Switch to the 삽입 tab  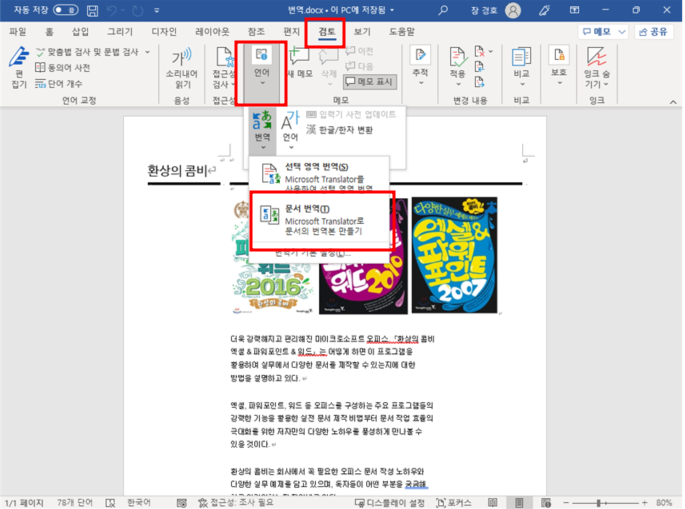(80, 31)
